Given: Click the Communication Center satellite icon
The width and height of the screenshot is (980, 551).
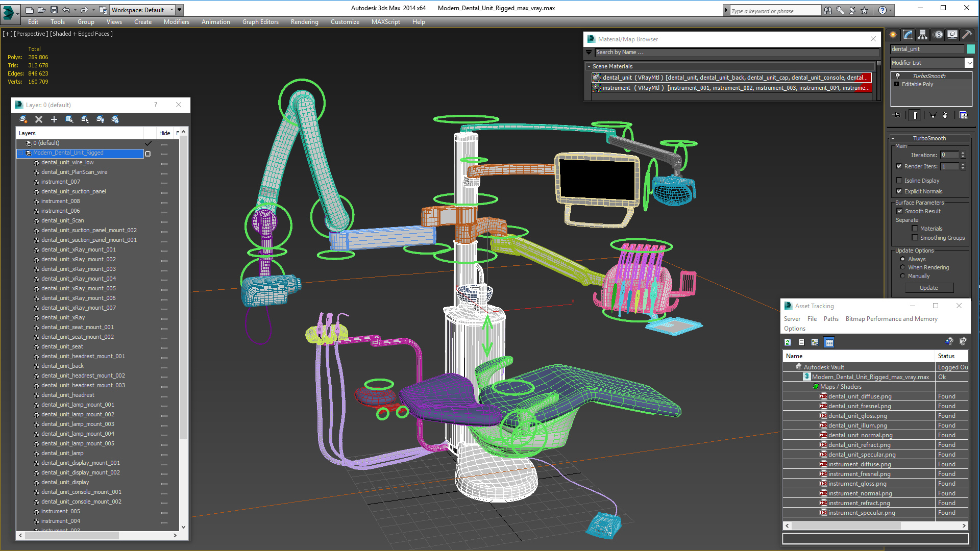Looking at the screenshot, I should (x=852, y=10).
